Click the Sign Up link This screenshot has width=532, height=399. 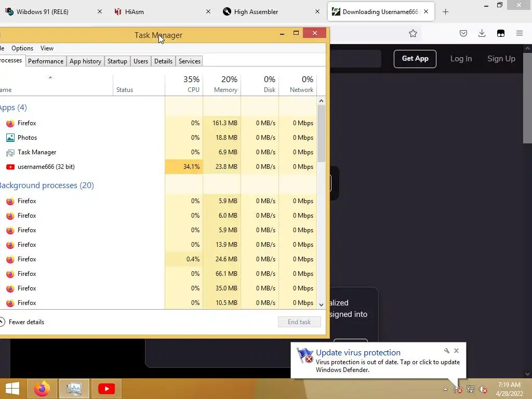pyautogui.click(x=501, y=59)
